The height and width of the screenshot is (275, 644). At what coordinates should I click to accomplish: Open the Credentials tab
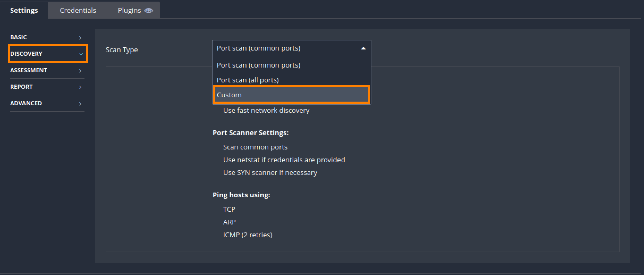(78, 10)
